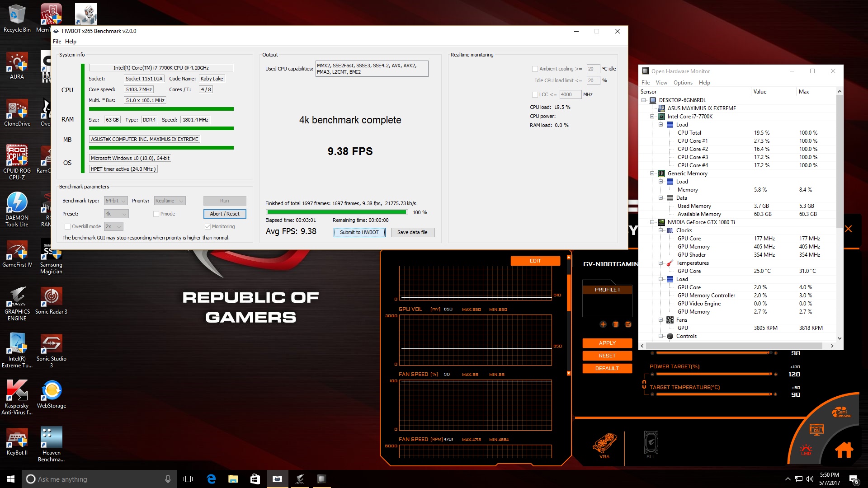The height and width of the screenshot is (488, 868).
Task: Open Sonic Studio 3 desktop icon
Action: 51,351
